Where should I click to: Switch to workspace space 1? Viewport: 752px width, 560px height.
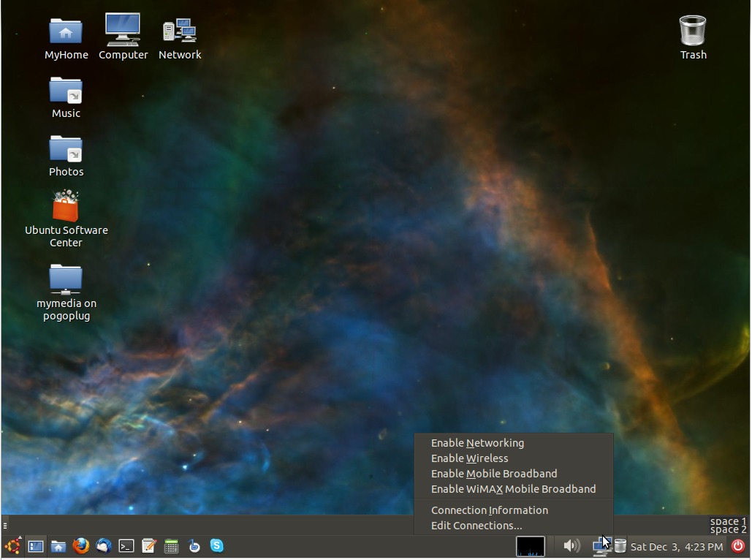728,521
